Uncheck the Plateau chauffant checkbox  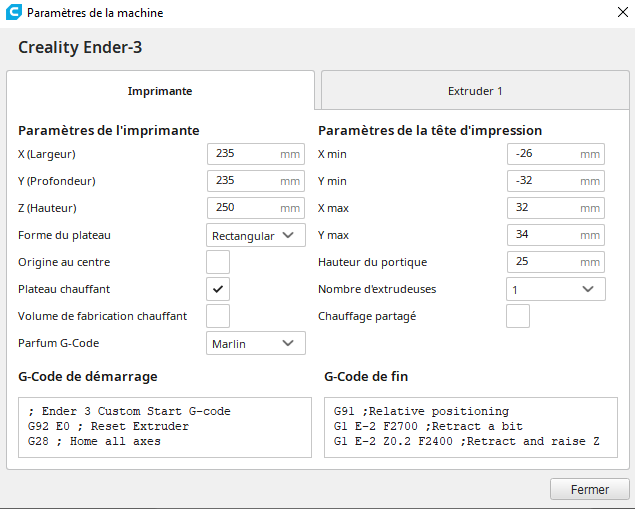click(x=218, y=289)
